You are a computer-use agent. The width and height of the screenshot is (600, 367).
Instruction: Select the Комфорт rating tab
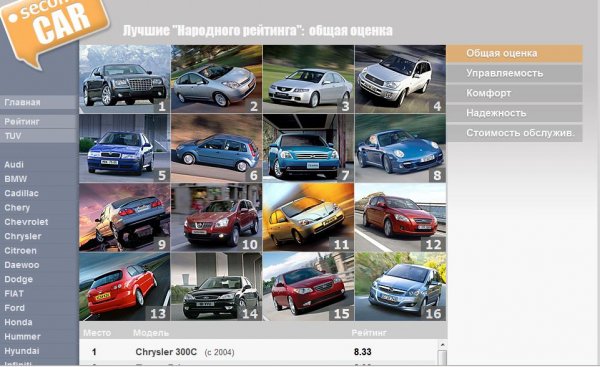pyautogui.click(x=515, y=93)
